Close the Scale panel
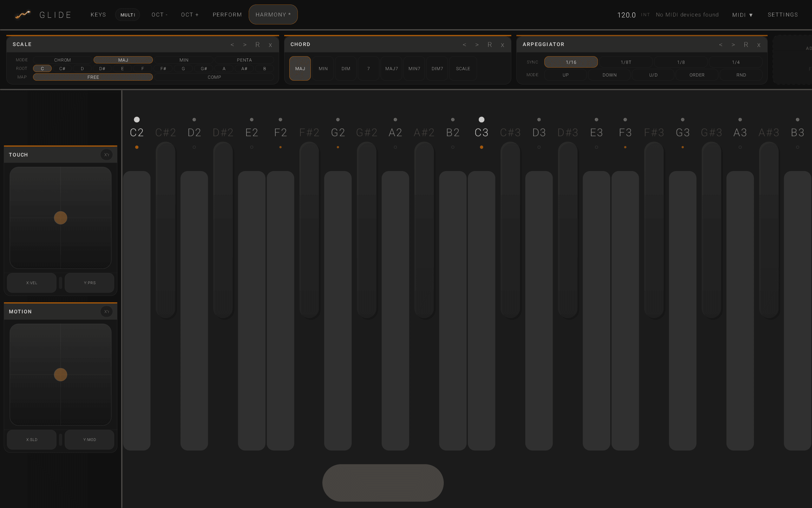Viewport: 812px width, 508px height. click(x=271, y=45)
